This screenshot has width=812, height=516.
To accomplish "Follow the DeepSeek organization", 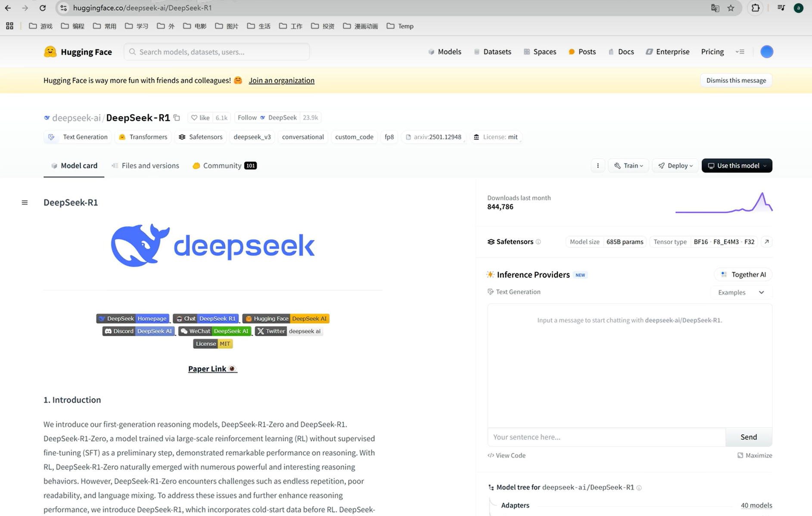I will (267, 117).
